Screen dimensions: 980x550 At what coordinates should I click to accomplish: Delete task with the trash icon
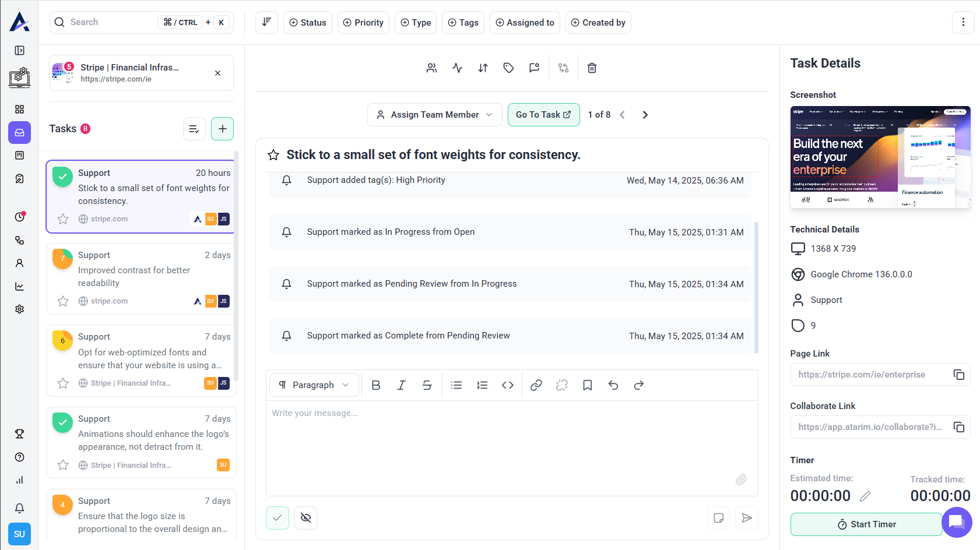pyautogui.click(x=592, y=68)
